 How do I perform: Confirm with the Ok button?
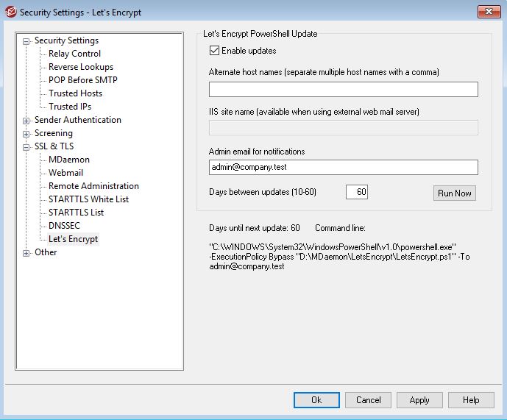point(316,400)
